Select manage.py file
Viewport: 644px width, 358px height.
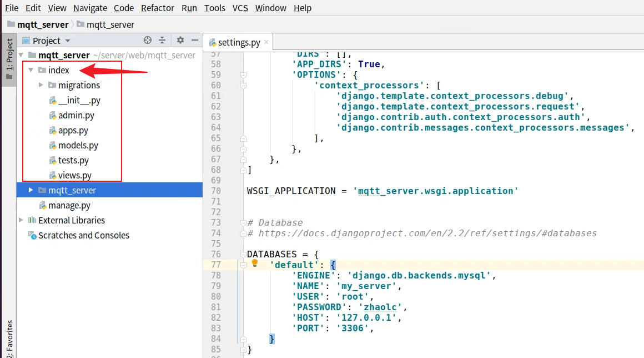tap(69, 206)
